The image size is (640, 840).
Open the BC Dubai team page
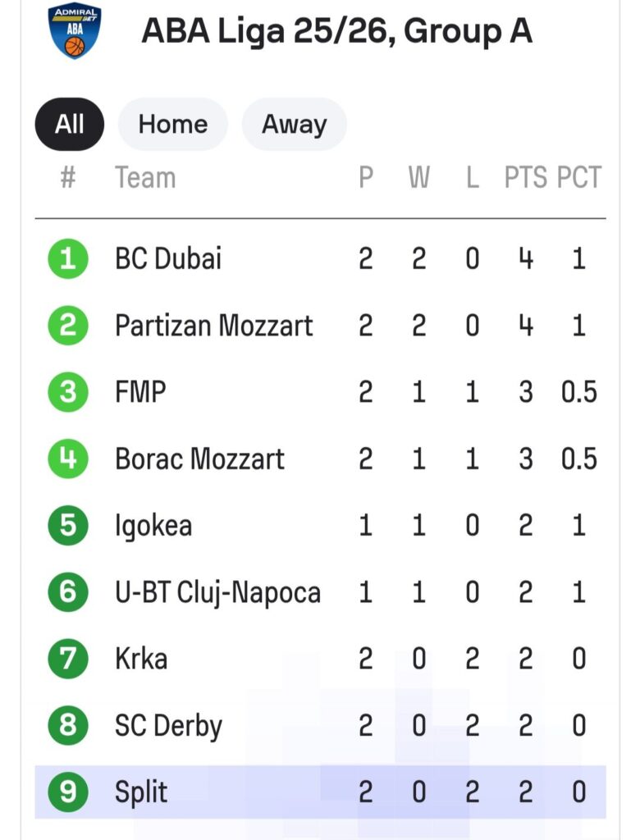(x=168, y=259)
